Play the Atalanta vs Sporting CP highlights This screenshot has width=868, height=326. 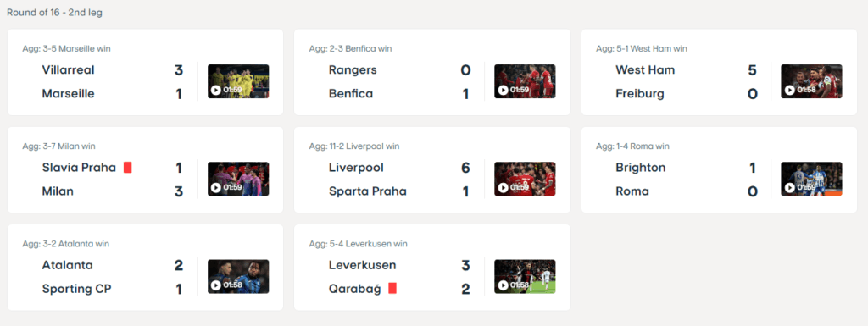[238, 276]
